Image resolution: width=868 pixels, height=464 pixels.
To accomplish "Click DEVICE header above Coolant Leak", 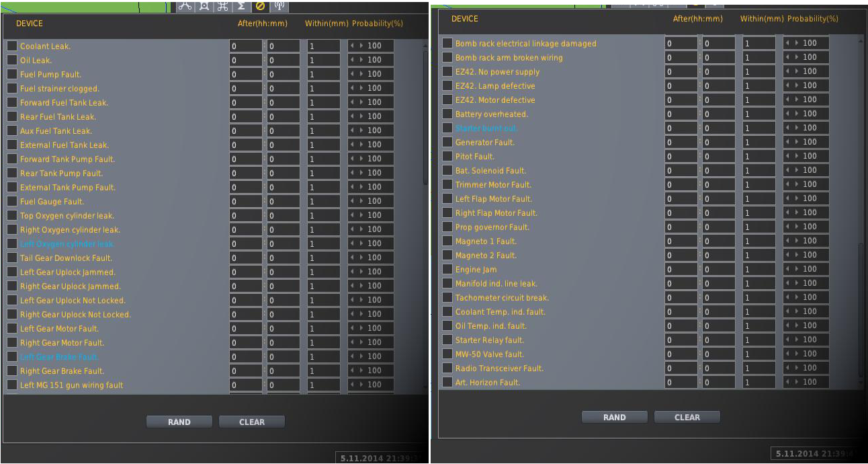I will click(30, 24).
